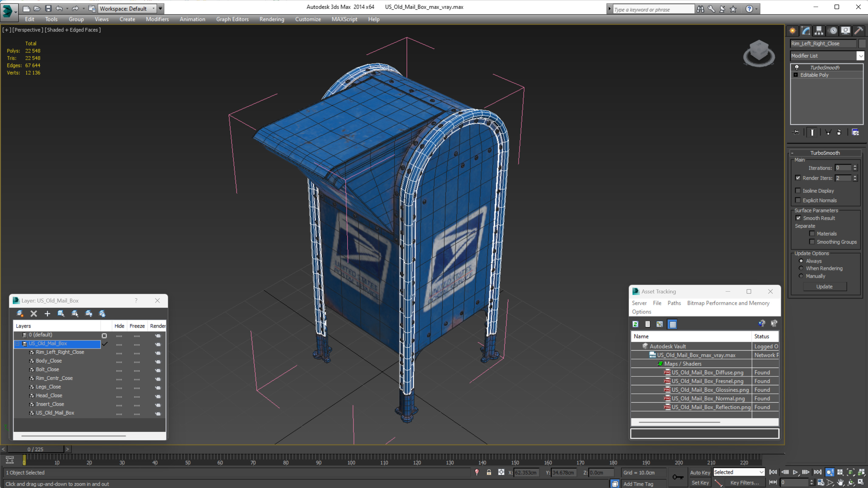Click the search keyword input field
The width and height of the screenshot is (868, 488).
tap(654, 9)
